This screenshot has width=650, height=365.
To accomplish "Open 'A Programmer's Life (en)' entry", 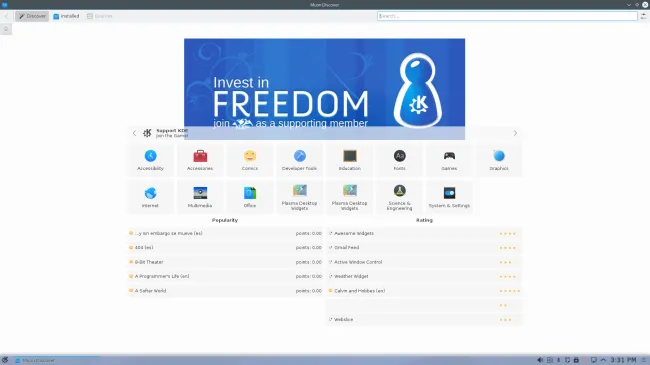I will 225,276.
